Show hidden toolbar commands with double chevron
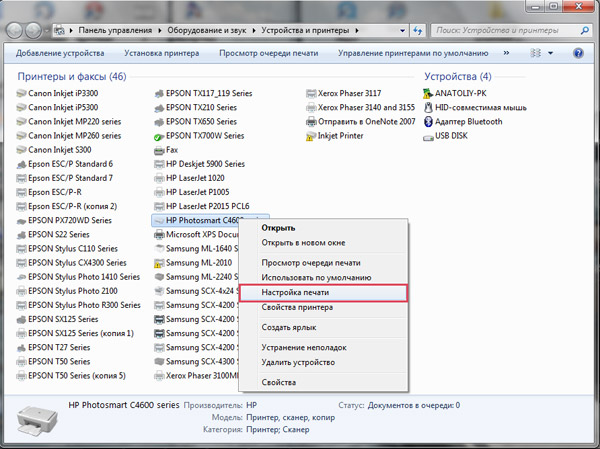This screenshot has width=600, height=449. (x=506, y=53)
